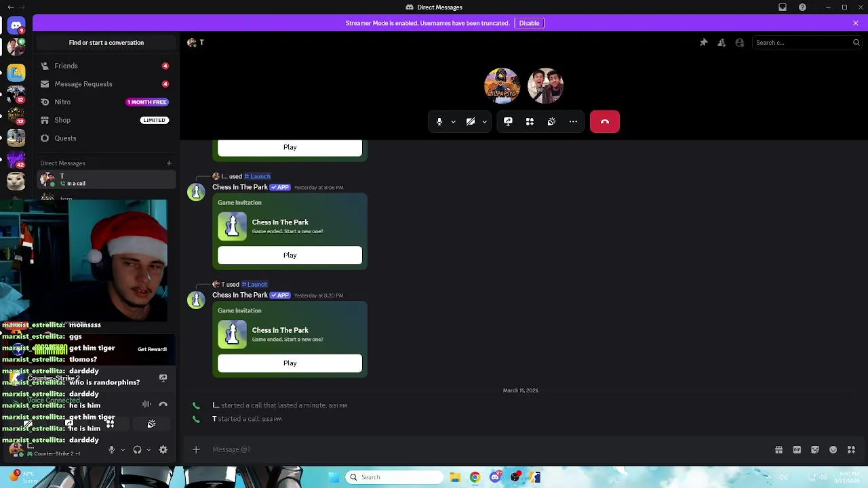Open the Nitro page

(106, 102)
